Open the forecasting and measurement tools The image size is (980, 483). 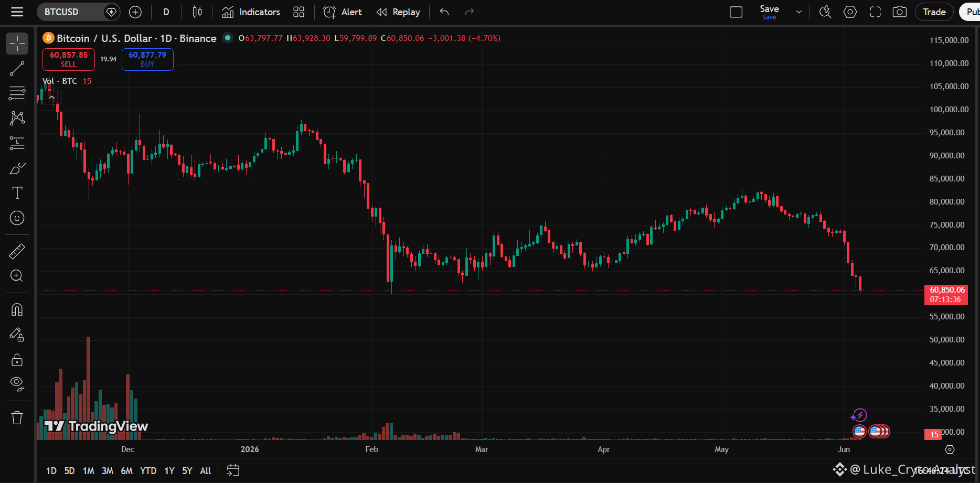[17, 143]
